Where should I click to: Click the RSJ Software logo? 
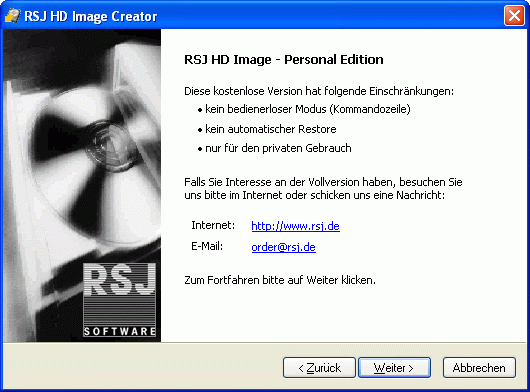pos(119,299)
